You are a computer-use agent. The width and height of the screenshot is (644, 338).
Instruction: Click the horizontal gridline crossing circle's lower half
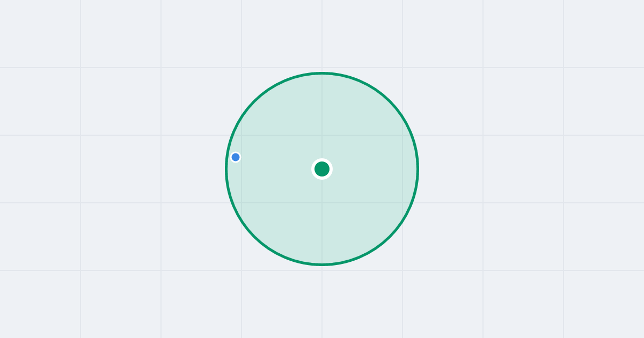[322, 203]
